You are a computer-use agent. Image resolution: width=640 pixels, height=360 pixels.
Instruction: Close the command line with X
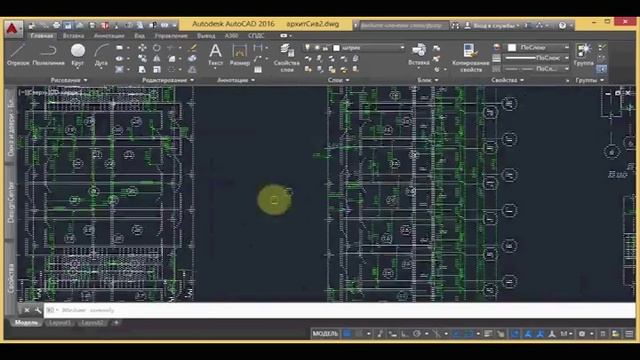(27, 310)
